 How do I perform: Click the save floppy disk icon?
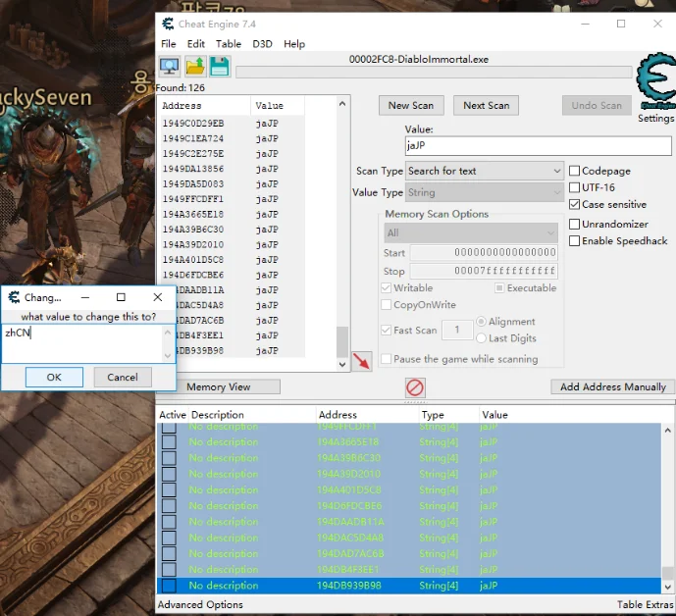click(219, 67)
